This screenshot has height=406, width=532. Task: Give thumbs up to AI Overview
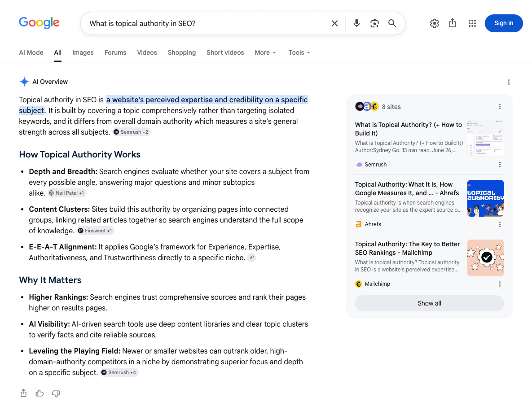pyautogui.click(x=40, y=393)
